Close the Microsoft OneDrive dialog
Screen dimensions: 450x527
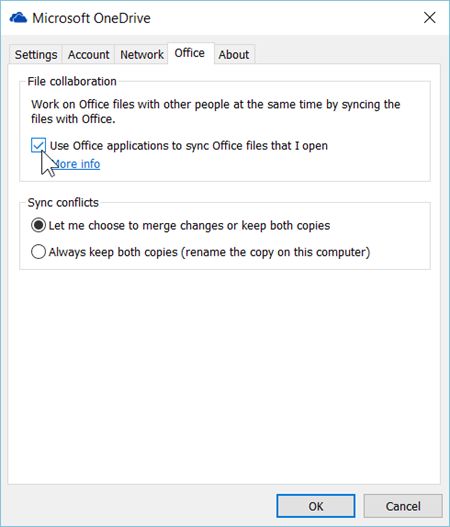coord(429,17)
